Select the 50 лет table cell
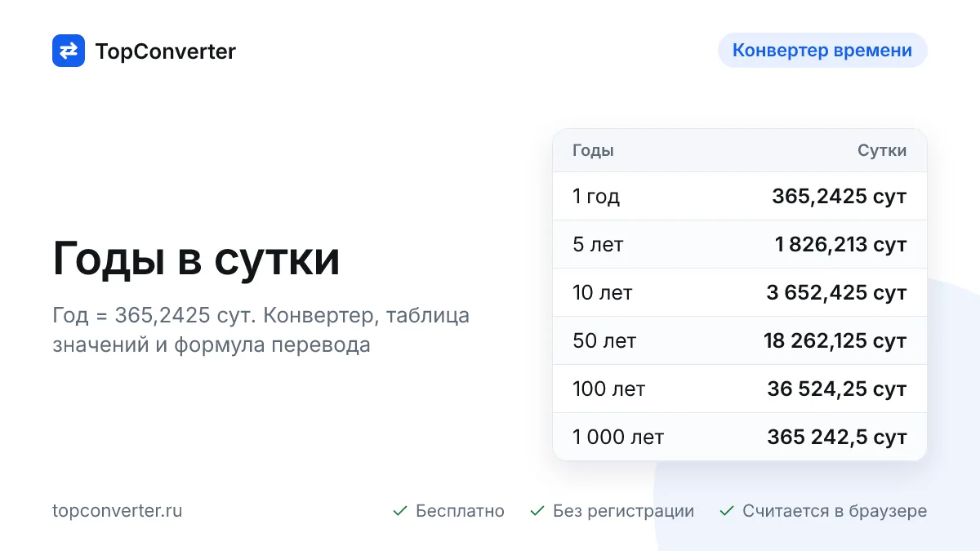The width and height of the screenshot is (980, 551). point(604,341)
